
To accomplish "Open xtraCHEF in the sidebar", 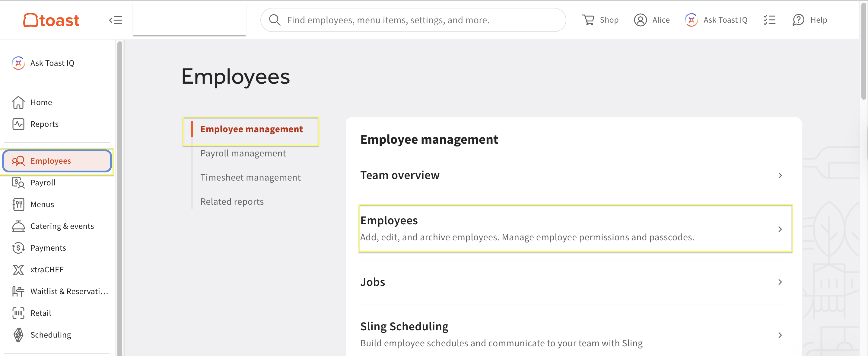I will 47,269.
